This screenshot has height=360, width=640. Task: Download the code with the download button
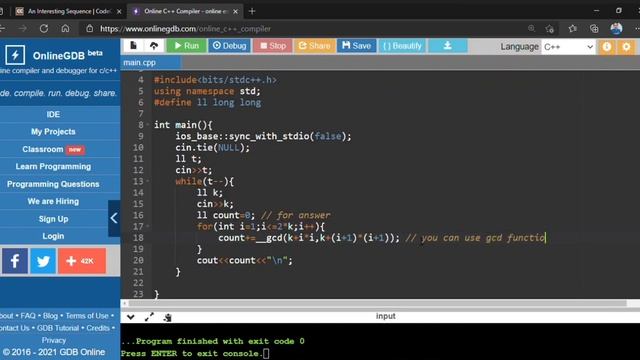(447, 46)
